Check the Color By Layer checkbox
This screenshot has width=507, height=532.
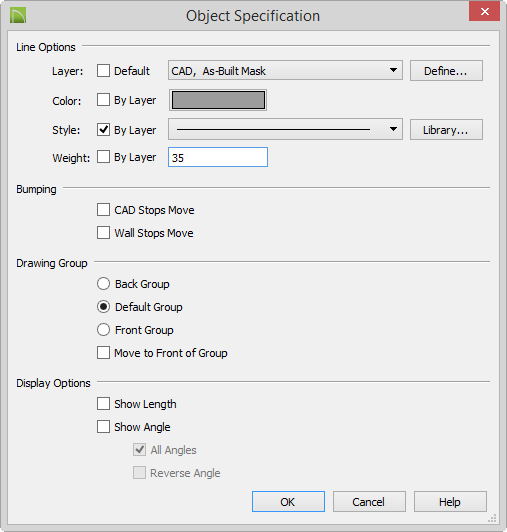pyautogui.click(x=103, y=100)
